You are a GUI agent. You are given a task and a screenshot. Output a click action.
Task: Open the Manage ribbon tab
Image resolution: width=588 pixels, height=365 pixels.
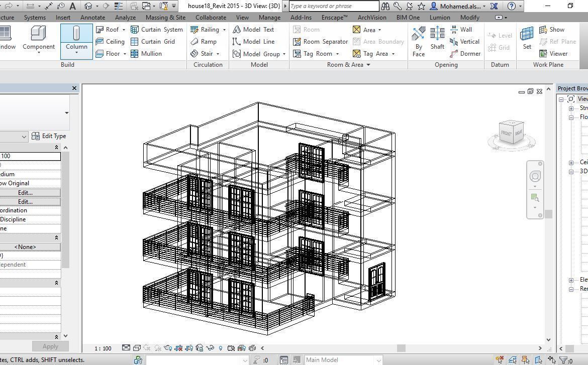pyautogui.click(x=269, y=17)
